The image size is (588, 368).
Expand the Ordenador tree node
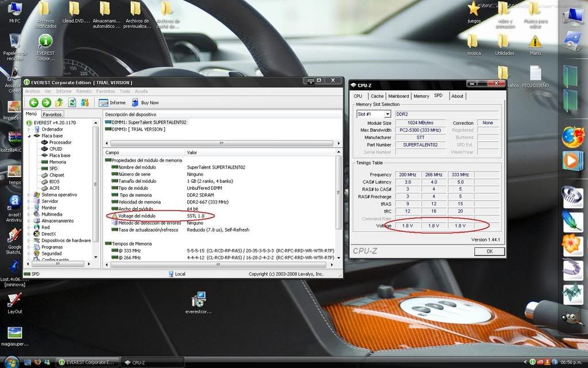tap(29, 129)
